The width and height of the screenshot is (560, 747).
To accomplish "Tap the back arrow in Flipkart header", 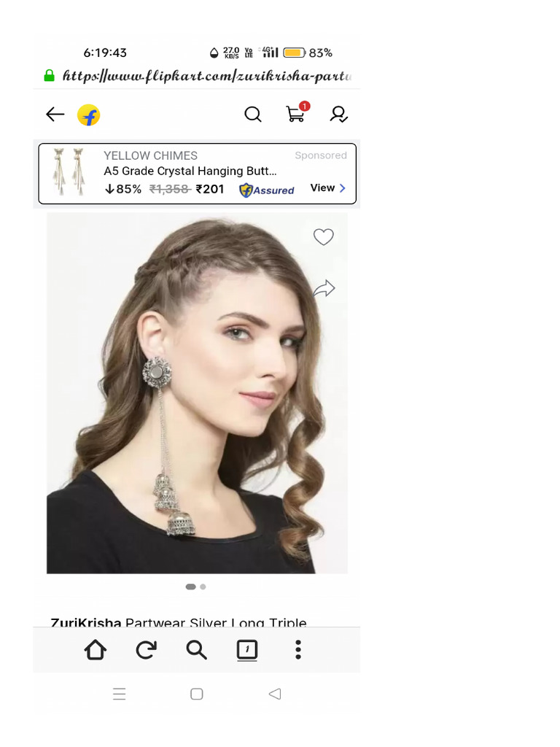I will coord(55,115).
